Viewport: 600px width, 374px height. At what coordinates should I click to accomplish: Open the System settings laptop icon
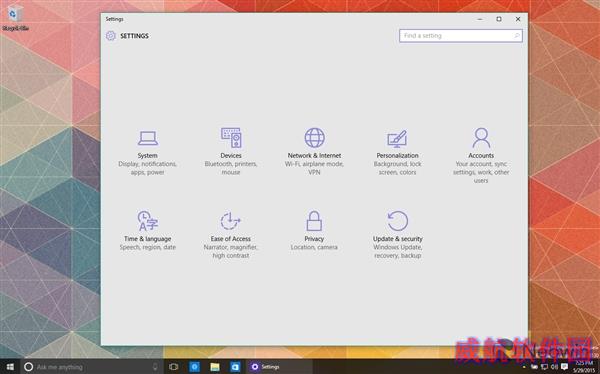[148, 138]
